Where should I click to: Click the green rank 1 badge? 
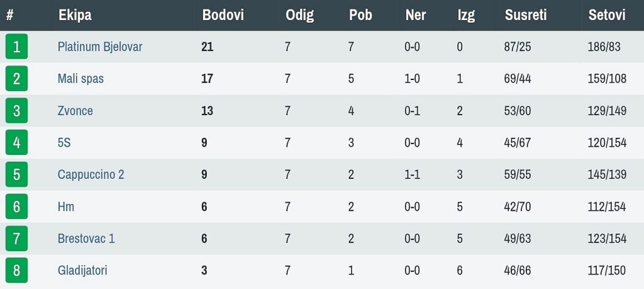[16, 47]
